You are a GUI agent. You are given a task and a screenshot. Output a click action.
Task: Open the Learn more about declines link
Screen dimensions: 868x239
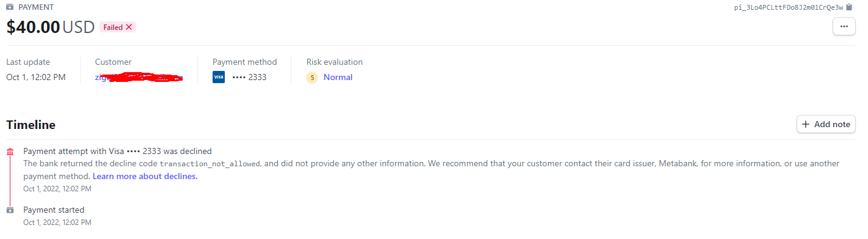tap(145, 176)
